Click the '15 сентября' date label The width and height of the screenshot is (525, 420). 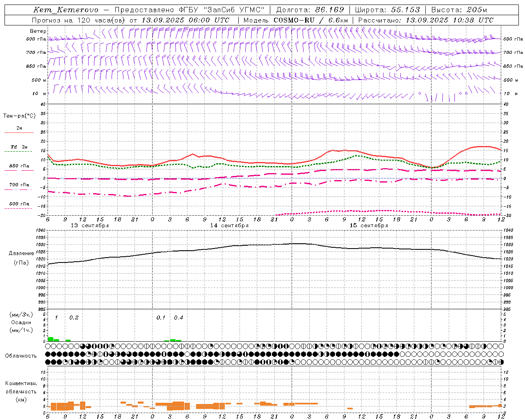[x=369, y=226]
